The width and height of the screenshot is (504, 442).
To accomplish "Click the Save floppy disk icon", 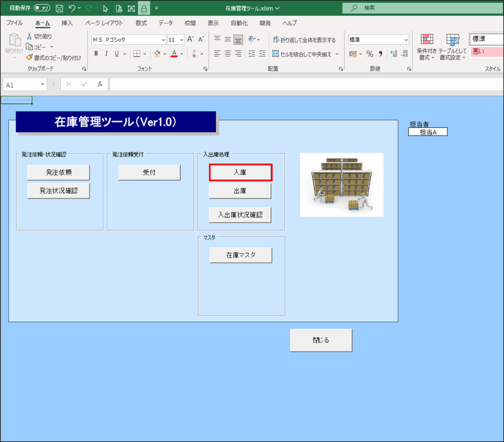I will click(x=60, y=8).
